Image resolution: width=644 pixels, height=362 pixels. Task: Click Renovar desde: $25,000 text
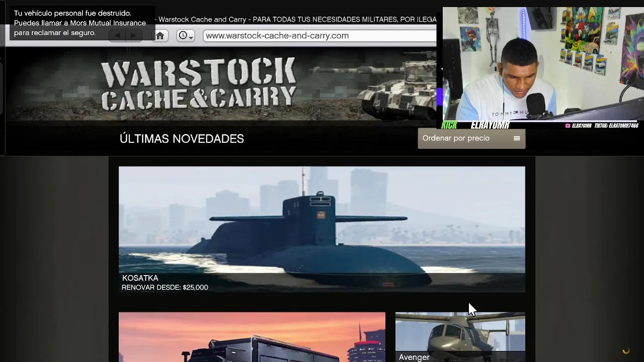165,288
